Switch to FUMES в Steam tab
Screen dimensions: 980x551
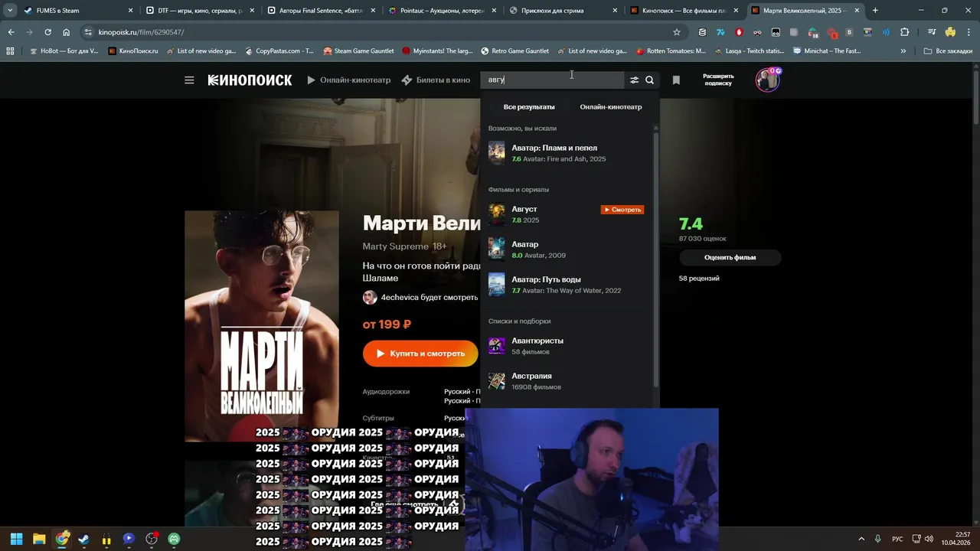tap(78, 11)
